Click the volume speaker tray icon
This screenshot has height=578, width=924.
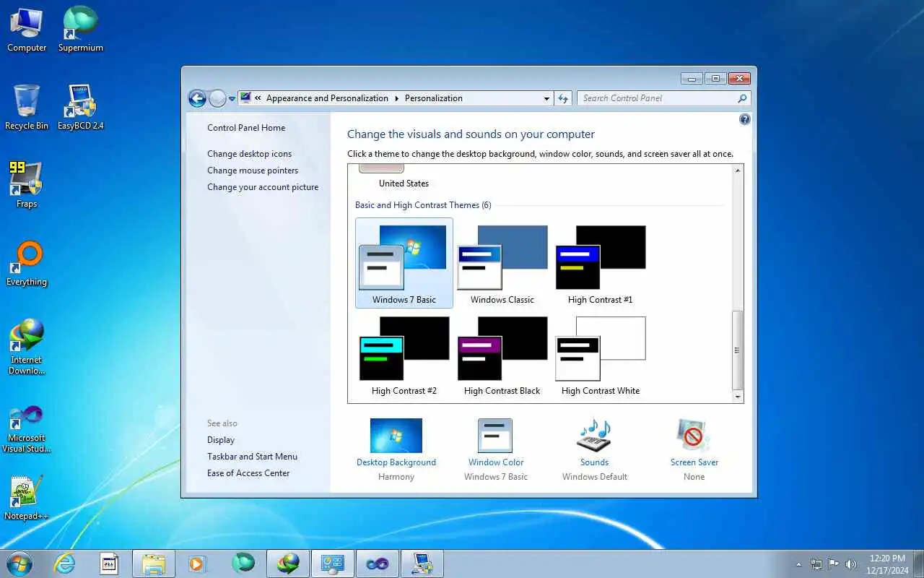click(851, 564)
